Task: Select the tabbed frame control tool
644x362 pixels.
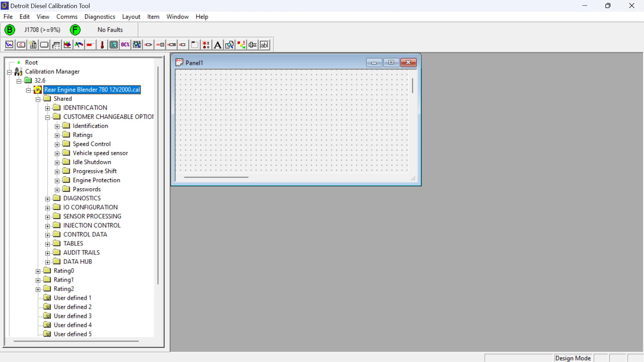Action: pos(195,45)
